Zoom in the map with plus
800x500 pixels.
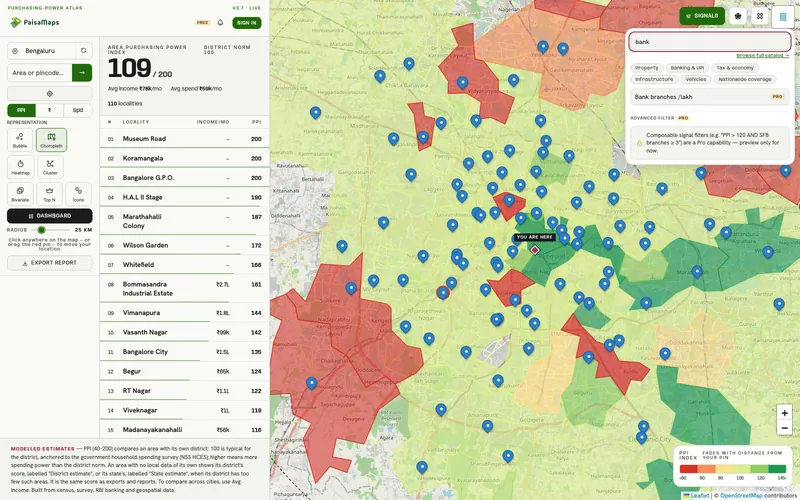(x=784, y=413)
